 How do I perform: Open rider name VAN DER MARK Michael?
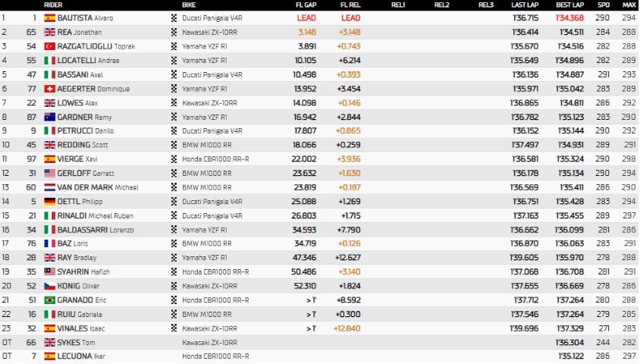tap(98, 187)
